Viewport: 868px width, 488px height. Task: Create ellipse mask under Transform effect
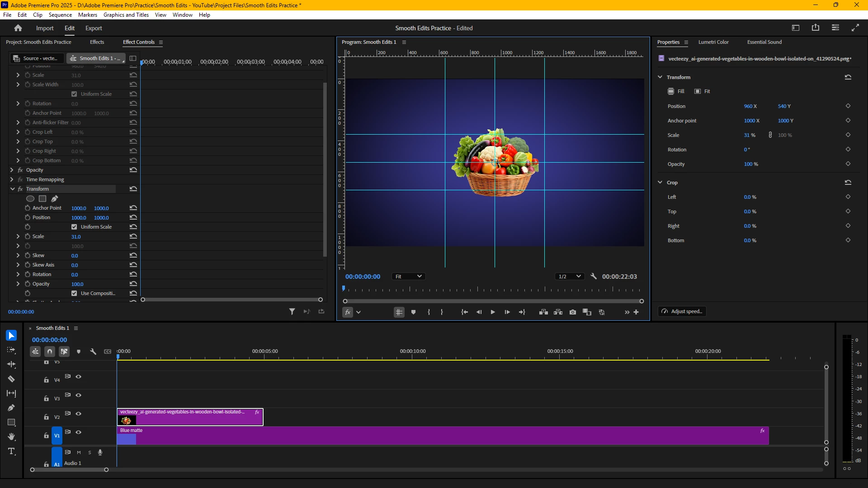coord(30,198)
